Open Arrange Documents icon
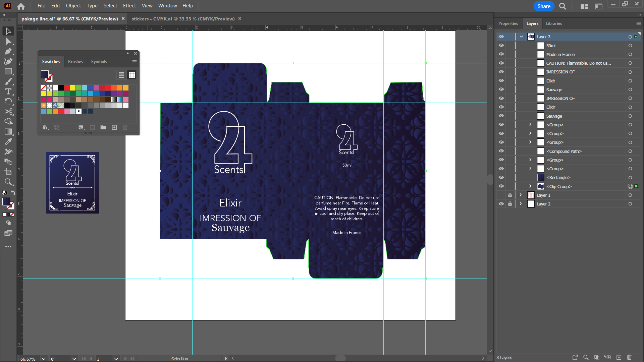This screenshot has width=644, height=362. tap(584, 6)
